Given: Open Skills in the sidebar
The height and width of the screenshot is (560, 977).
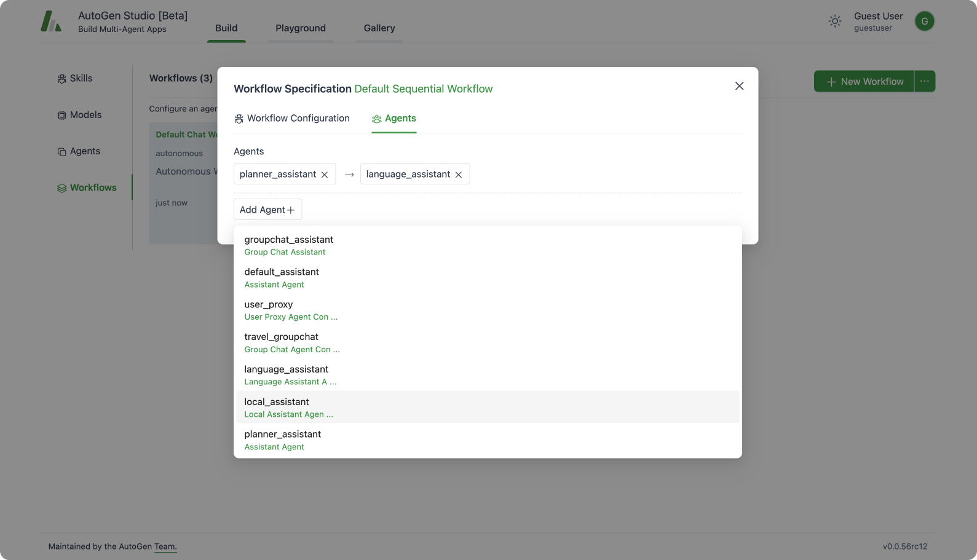Looking at the screenshot, I should tap(75, 79).
